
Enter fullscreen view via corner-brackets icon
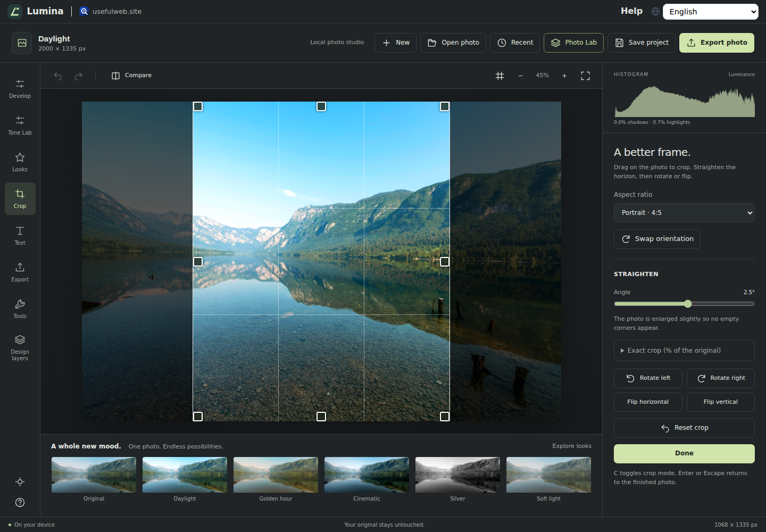[585, 76]
